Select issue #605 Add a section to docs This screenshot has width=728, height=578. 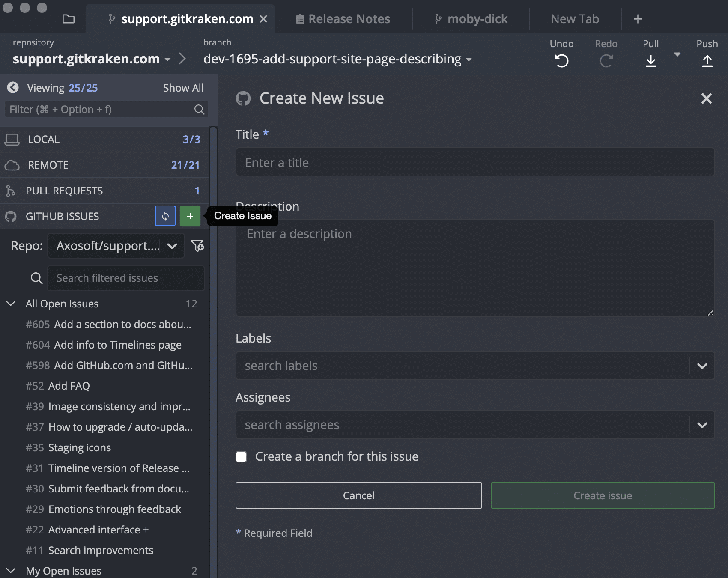coord(108,324)
